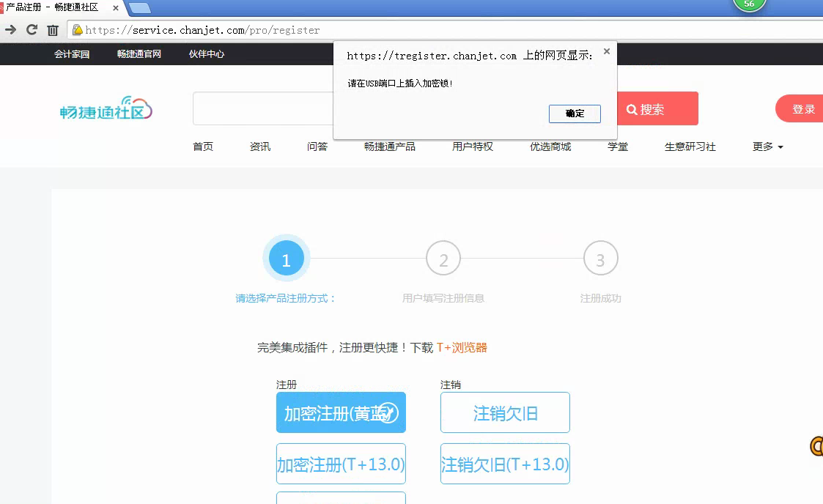Viewport: 823px width, 504px height.
Task: Reload the page with refresh icon
Action: click(32, 30)
